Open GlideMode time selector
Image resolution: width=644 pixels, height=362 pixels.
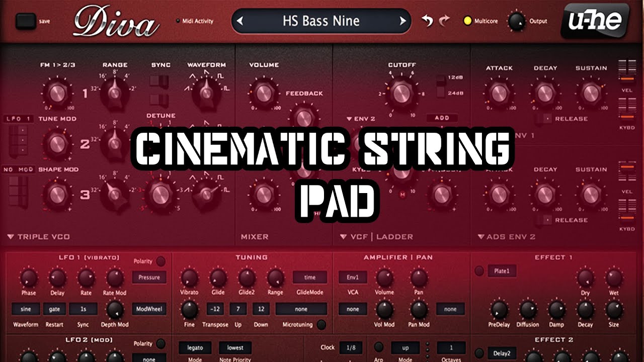[310, 277]
